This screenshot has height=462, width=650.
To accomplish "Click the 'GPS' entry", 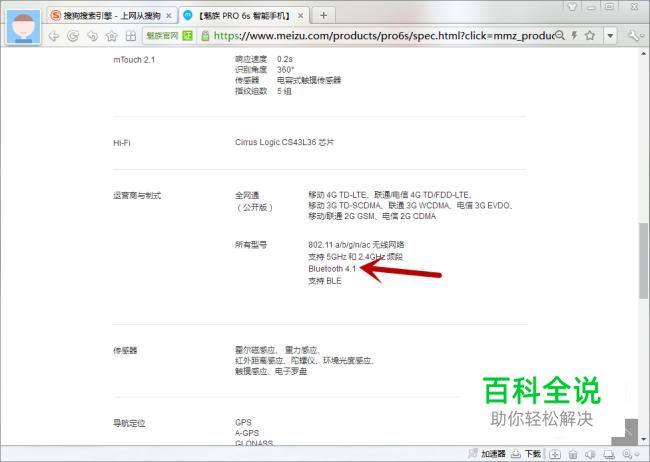I will (x=243, y=422).
